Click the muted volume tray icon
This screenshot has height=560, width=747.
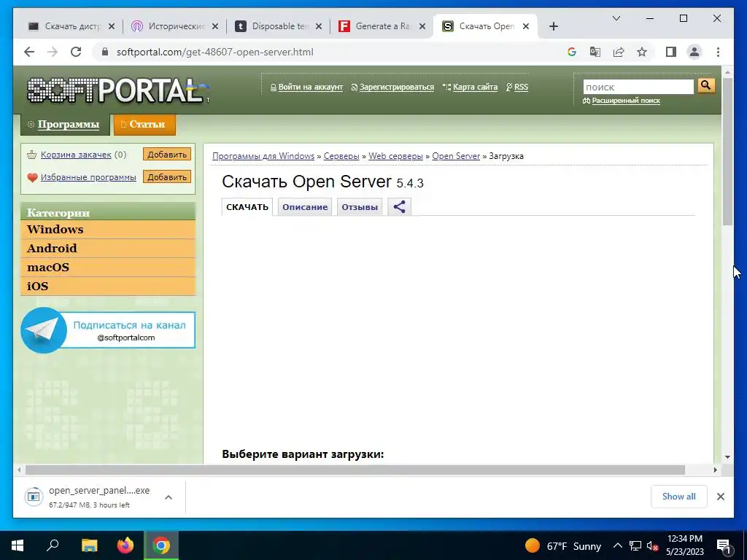click(x=653, y=546)
